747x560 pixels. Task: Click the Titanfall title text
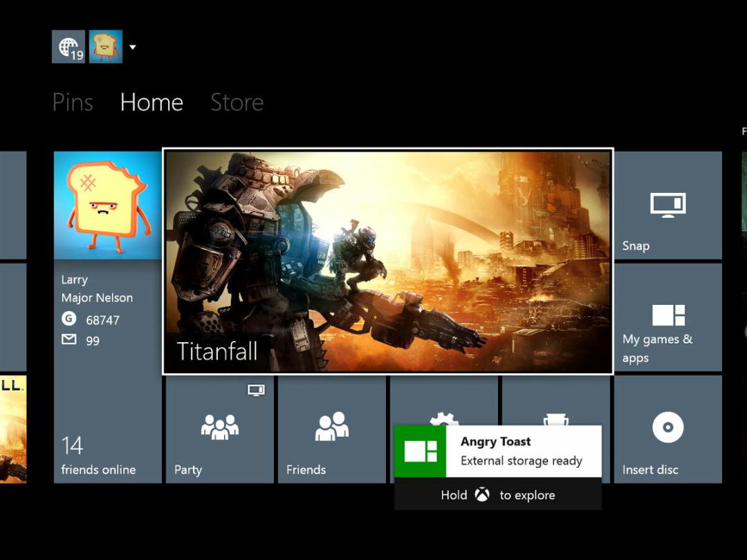click(216, 351)
